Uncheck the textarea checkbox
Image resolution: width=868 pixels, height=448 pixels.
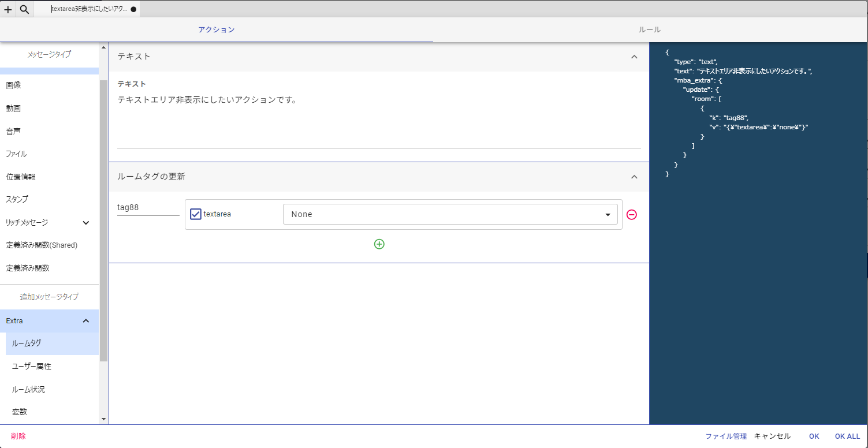pyautogui.click(x=196, y=214)
